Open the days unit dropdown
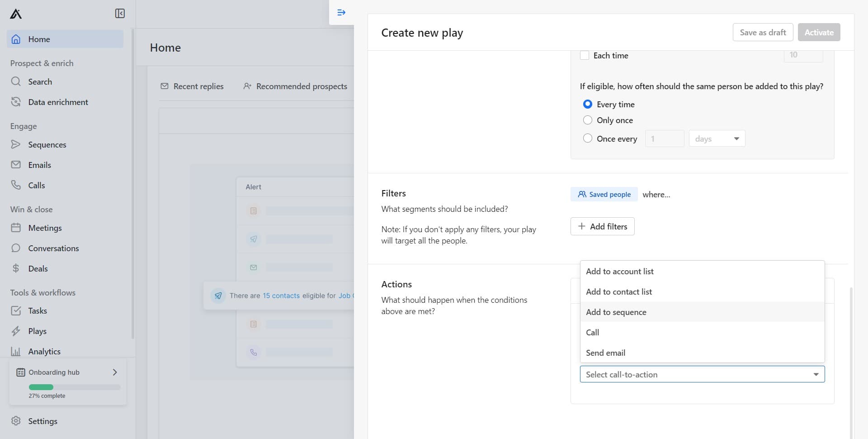The height and width of the screenshot is (439, 868). click(717, 138)
